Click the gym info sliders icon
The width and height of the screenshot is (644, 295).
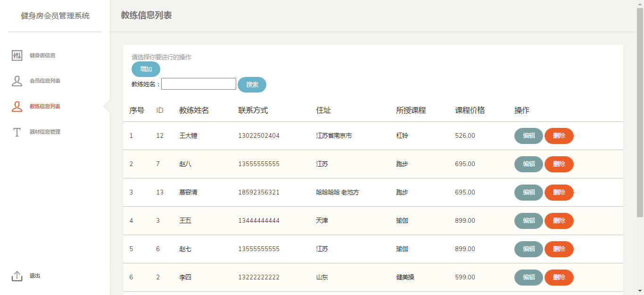click(x=17, y=55)
